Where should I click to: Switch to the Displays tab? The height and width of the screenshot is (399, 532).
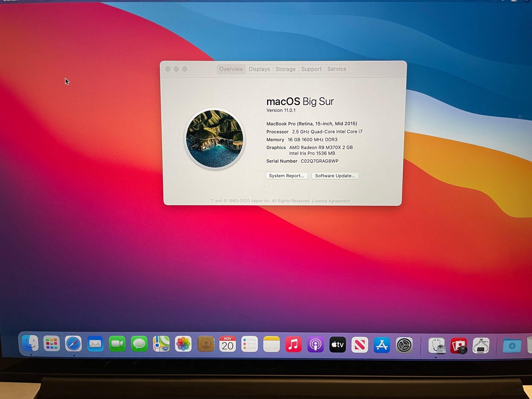[259, 69]
